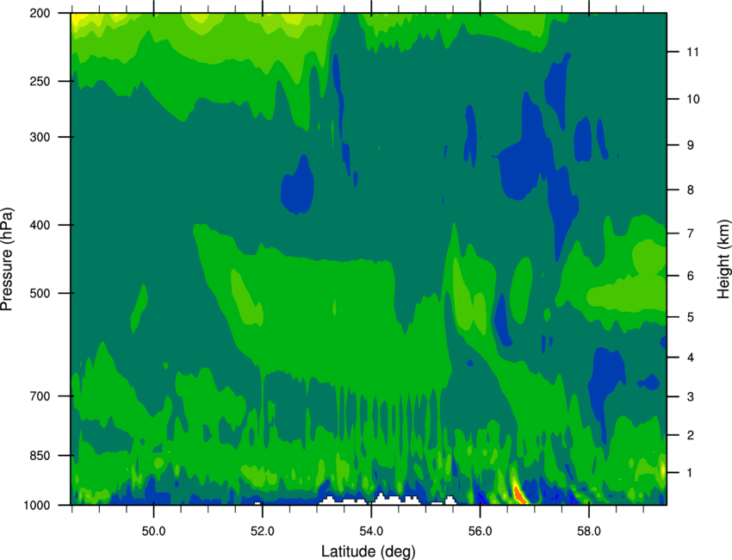Select the 400 hPa pressure tick label
Viewport: 732px width, 560px height.
[x=40, y=225]
